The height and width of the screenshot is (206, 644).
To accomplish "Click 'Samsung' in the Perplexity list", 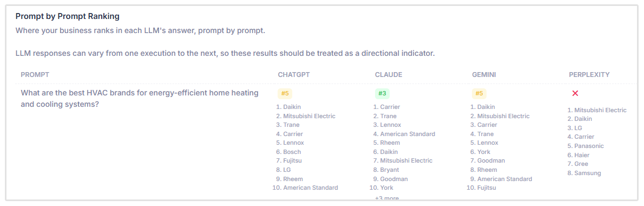I will [587, 173].
